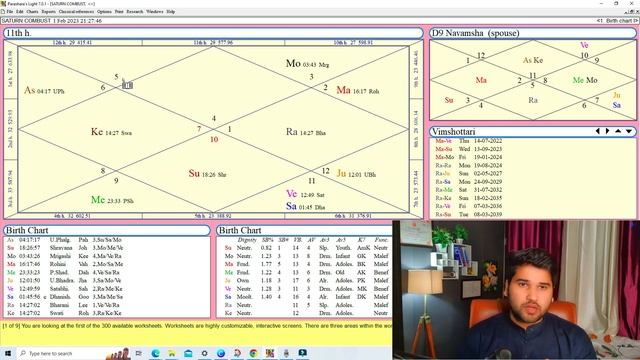Click the Vimshottari panel title

pyautogui.click(x=533, y=131)
